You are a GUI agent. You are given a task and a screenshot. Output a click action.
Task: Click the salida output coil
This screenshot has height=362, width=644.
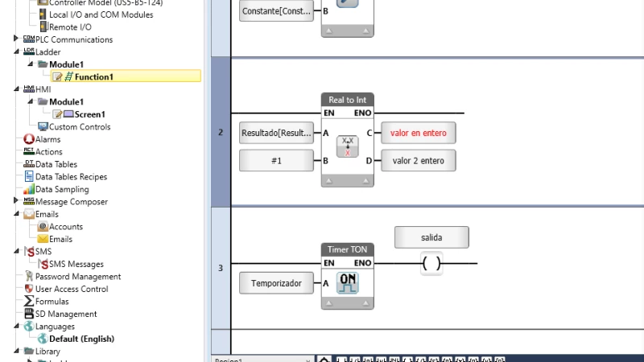pos(431,263)
